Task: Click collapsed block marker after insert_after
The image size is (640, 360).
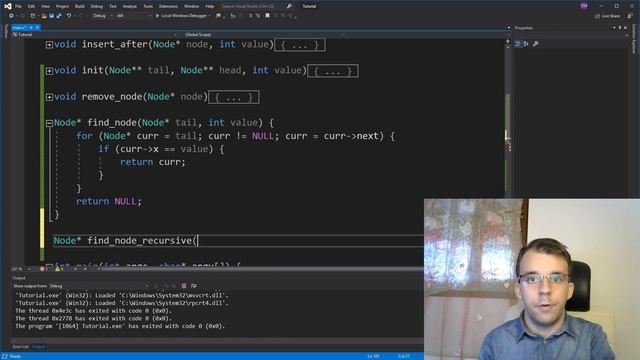Action: 300,45
